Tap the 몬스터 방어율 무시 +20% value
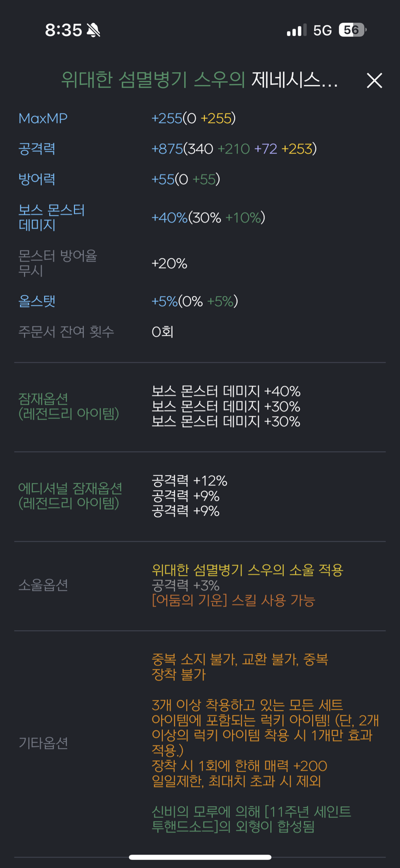The height and width of the screenshot is (868, 400). click(169, 263)
